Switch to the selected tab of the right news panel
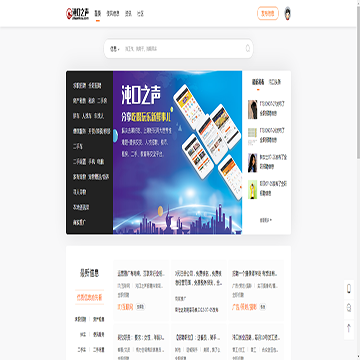This screenshot has width=360, height=360. 258,82
